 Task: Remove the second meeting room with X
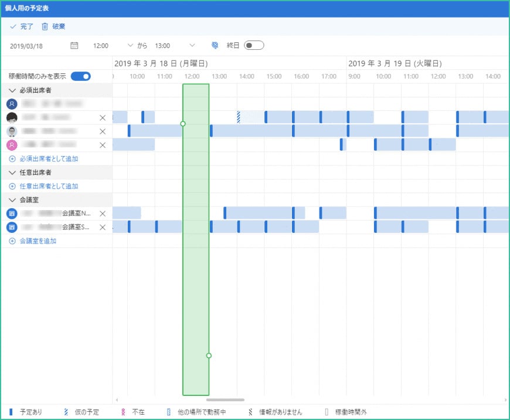103,227
